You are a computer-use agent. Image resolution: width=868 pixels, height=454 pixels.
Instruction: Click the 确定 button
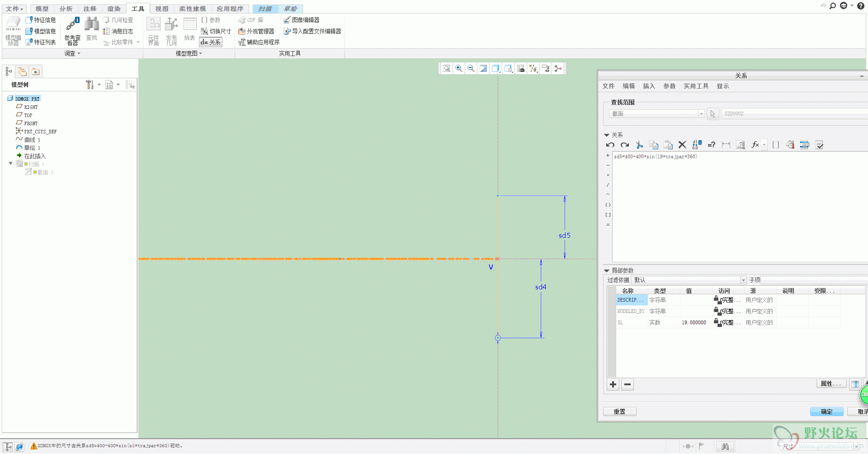(826, 411)
